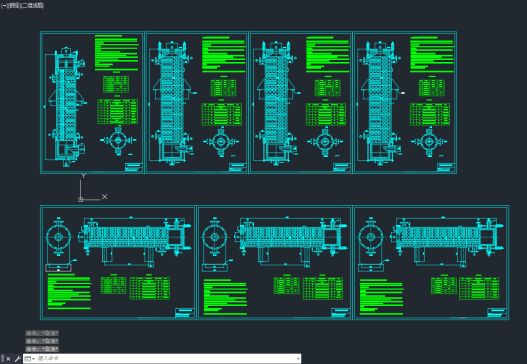Open command line customization with the wrench icon
This screenshot has height=364, width=527.
coord(17,359)
